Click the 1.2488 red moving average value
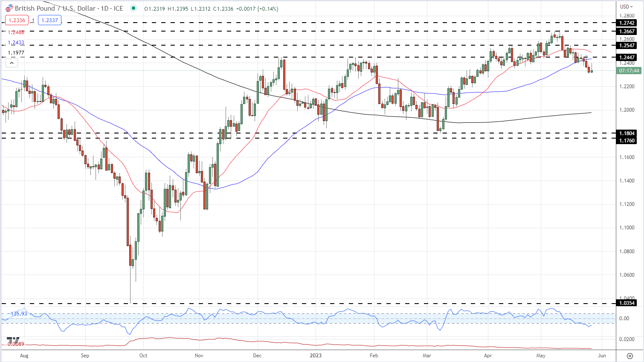The width and height of the screenshot is (644, 362). pos(16,32)
